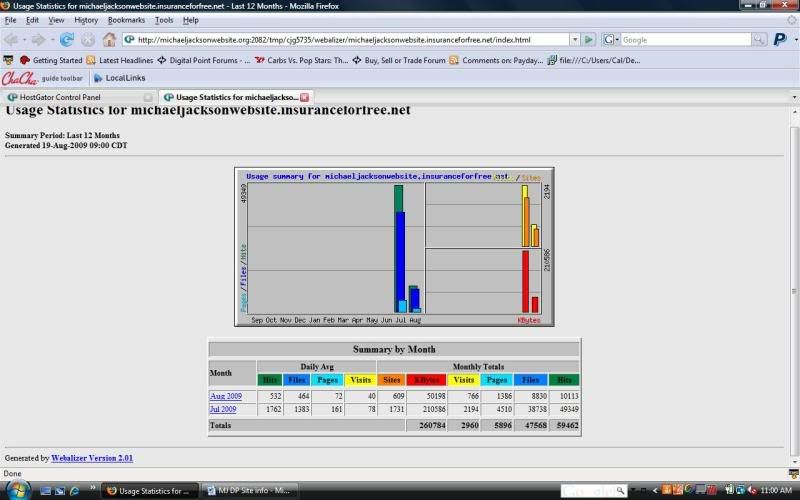Click the Show Desktop quick launch icon
Image resolution: width=800 pixels, height=500 pixels.
point(45,491)
